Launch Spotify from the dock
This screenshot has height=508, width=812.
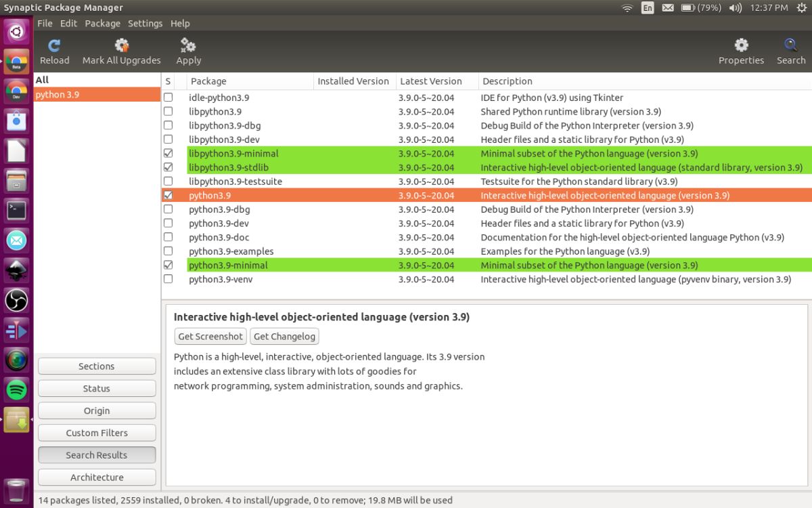(x=16, y=389)
